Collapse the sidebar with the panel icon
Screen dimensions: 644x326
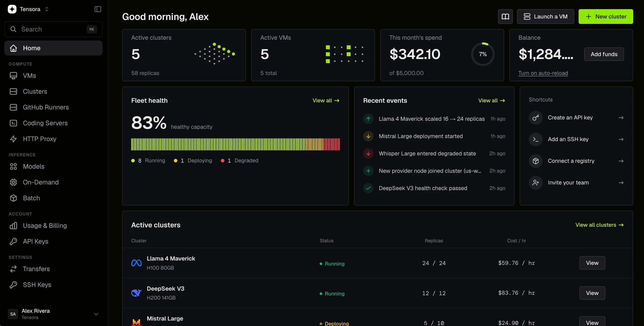98,9
